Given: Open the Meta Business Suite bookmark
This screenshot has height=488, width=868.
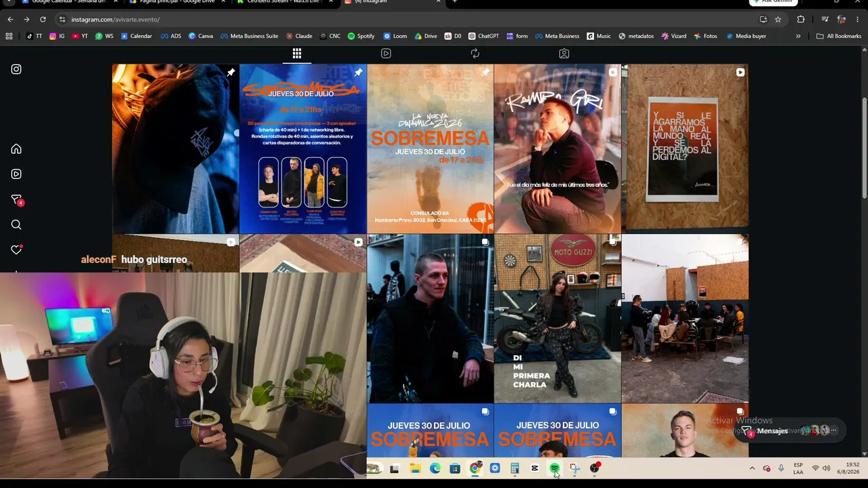Looking at the screenshot, I should pyautogui.click(x=249, y=36).
